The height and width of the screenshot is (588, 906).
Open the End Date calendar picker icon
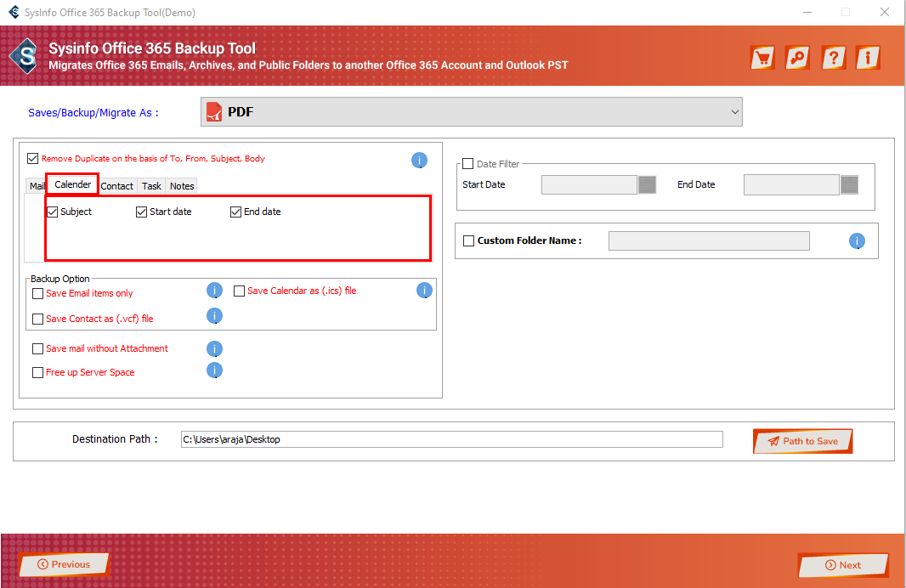pyautogui.click(x=849, y=185)
